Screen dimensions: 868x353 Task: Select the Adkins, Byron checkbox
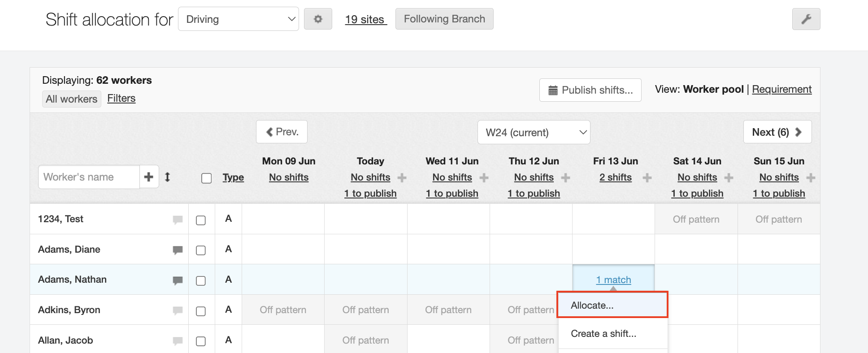(x=201, y=311)
